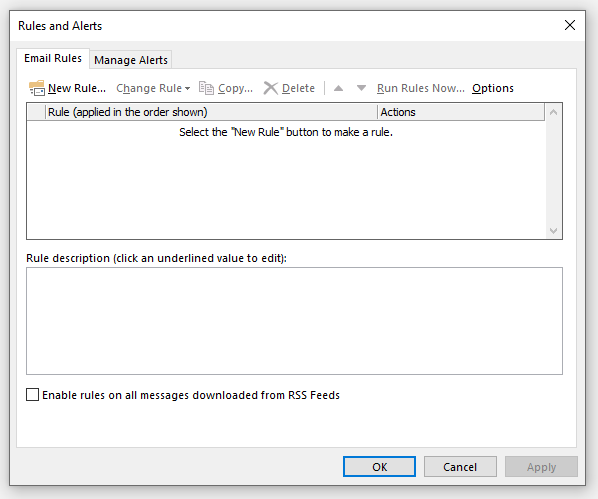
Task: Switch to the Manage Alerts tab
Action: [131, 60]
